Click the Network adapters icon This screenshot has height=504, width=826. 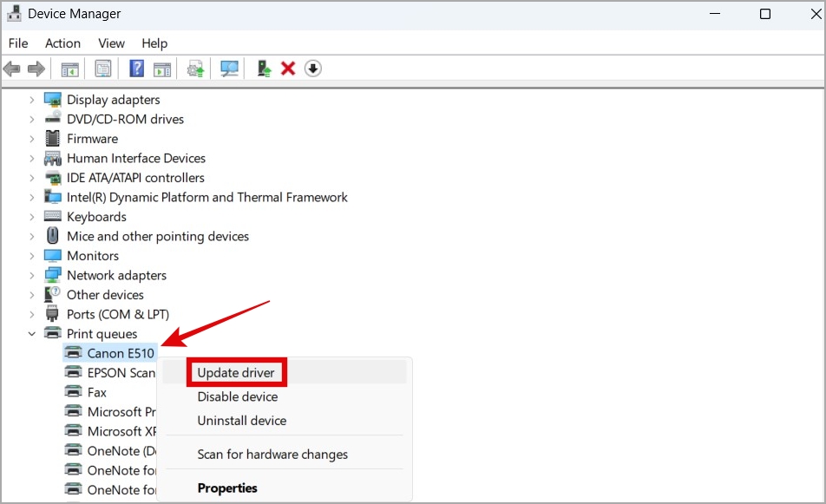pyautogui.click(x=53, y=275)
